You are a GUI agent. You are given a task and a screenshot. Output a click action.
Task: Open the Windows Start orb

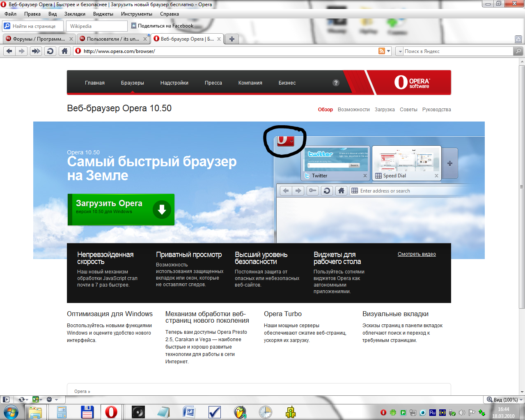[x=11, y=412]
